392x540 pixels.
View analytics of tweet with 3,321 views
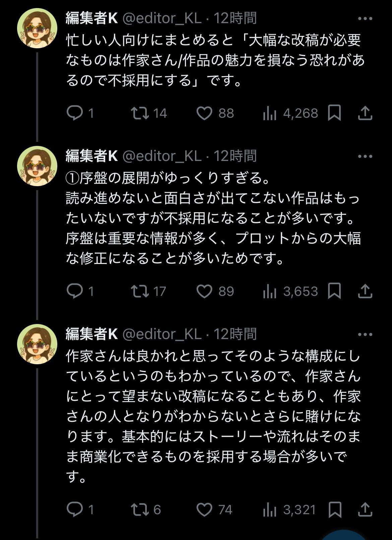click(270, 510)
